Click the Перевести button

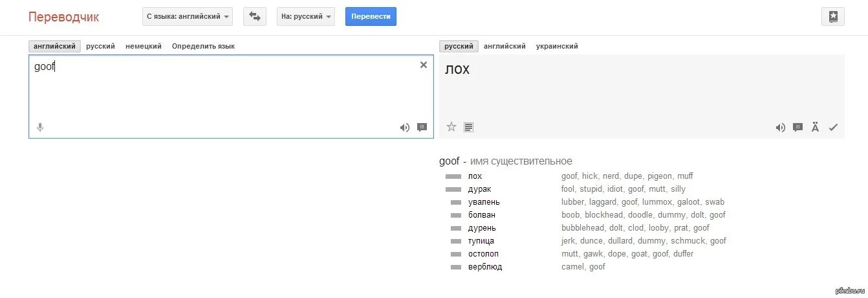[x=371, y=17]
